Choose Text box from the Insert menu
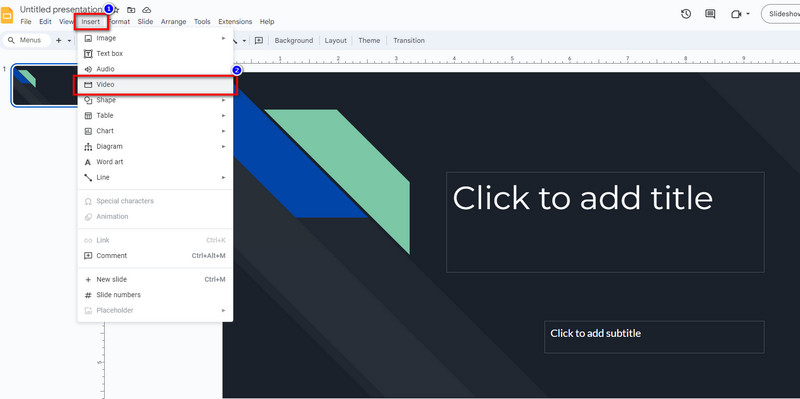800x399 pixels. [x=155, y=54]
